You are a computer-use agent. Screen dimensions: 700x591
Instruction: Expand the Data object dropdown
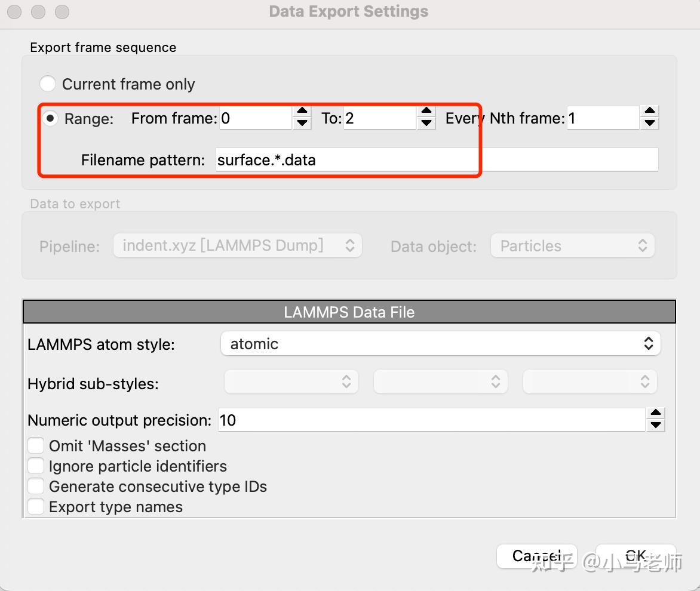coord(572,246)
